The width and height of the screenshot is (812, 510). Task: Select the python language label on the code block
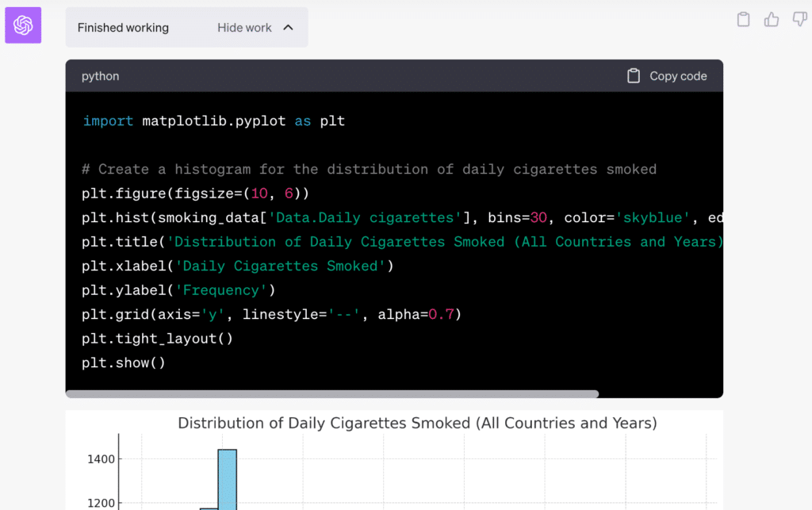pyautogui.click(x=100, y=75)
